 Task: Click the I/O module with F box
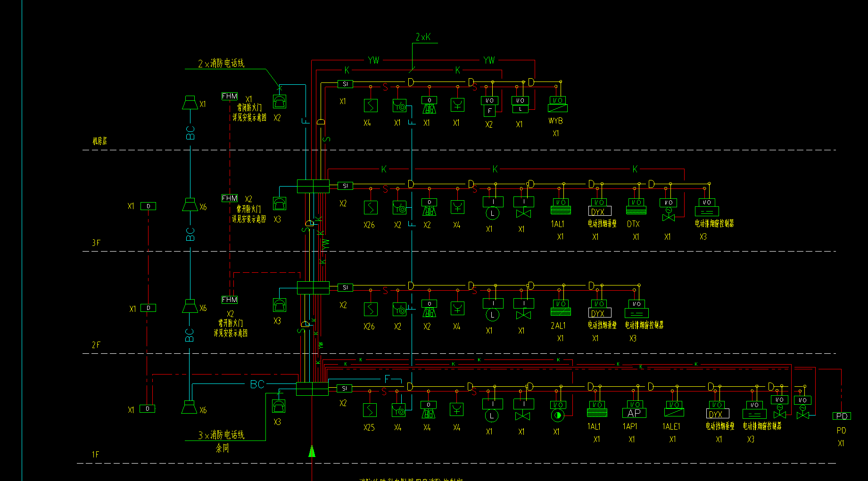click(489, 106)
